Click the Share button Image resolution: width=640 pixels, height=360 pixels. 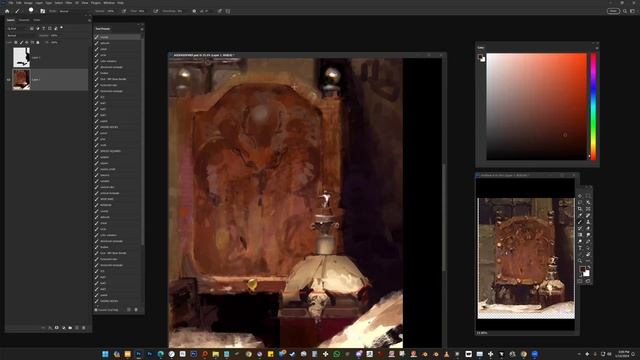point(613,11)
